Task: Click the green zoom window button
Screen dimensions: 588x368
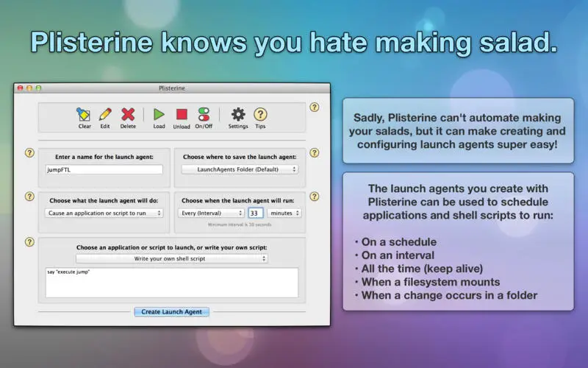Action: point(38,88)
